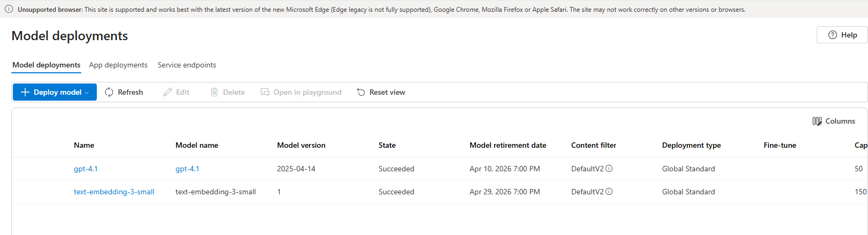
Task: Click info icon beside text-embedding-3-small DefaultV2
Action: pos(609,192)
